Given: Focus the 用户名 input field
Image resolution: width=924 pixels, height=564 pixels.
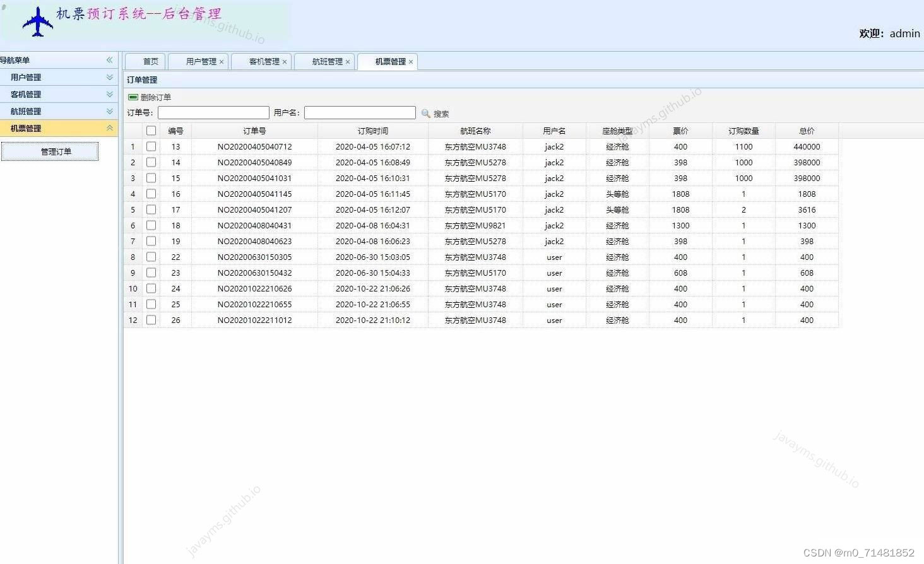Looking at the screenshot, I should [360, 112].
